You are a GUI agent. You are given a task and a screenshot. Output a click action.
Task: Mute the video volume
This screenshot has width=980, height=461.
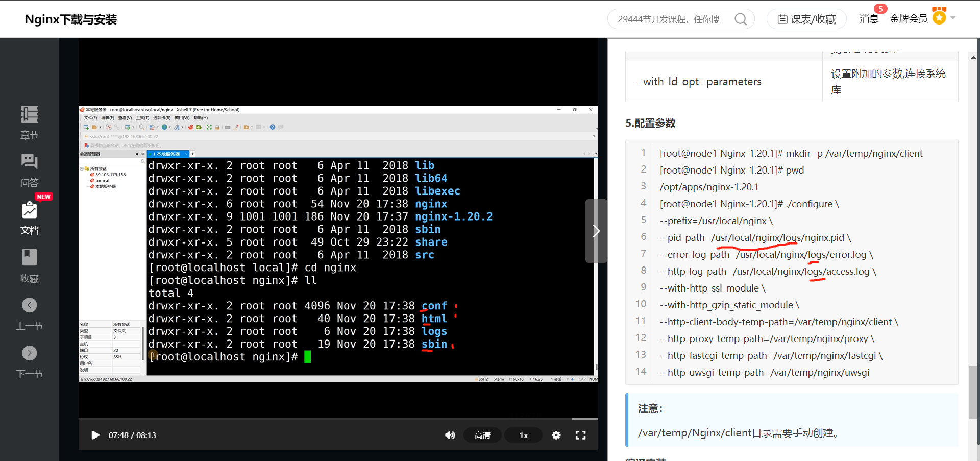[x=450, y=435]
